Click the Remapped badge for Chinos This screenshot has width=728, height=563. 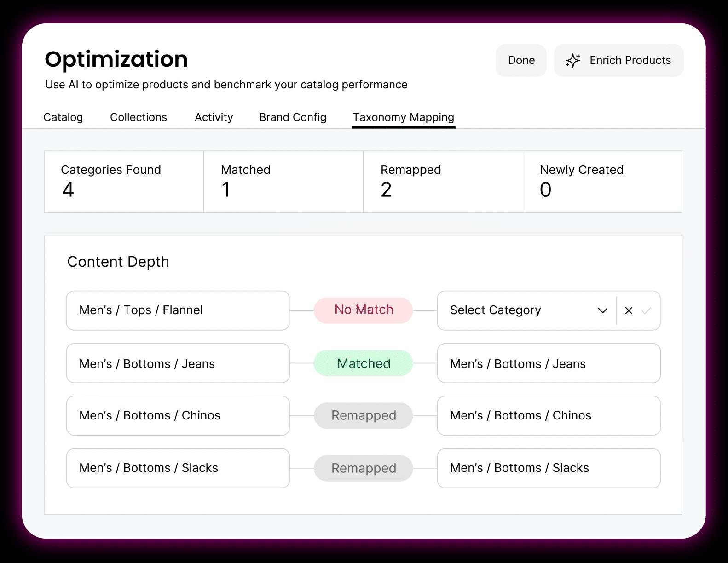pos(364,416)
